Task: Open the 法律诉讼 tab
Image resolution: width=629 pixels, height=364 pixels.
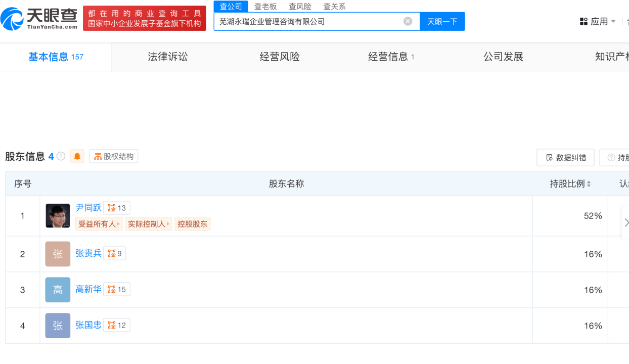Action: [167, 57]
